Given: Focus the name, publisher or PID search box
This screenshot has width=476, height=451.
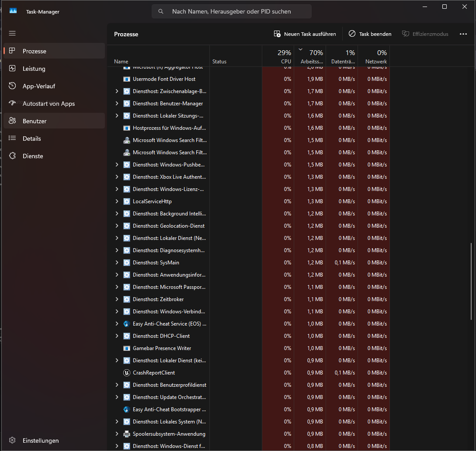Looking at the screenshot, I should click(x=232, y=11).
